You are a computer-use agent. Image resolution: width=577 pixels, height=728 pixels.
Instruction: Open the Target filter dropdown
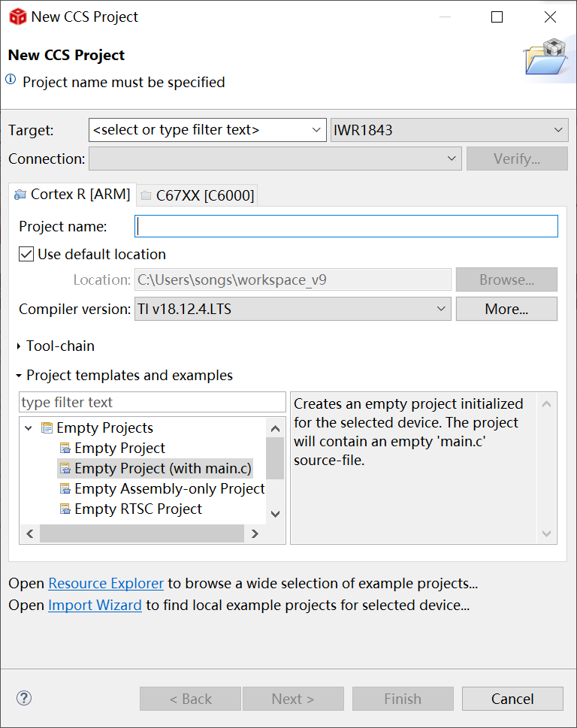(x=317, y=130)
